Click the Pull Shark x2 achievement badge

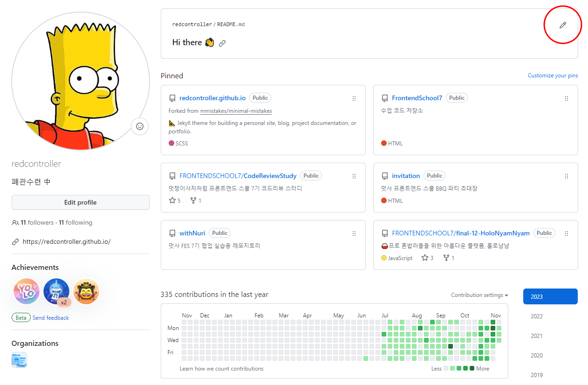tap(56, 291)
